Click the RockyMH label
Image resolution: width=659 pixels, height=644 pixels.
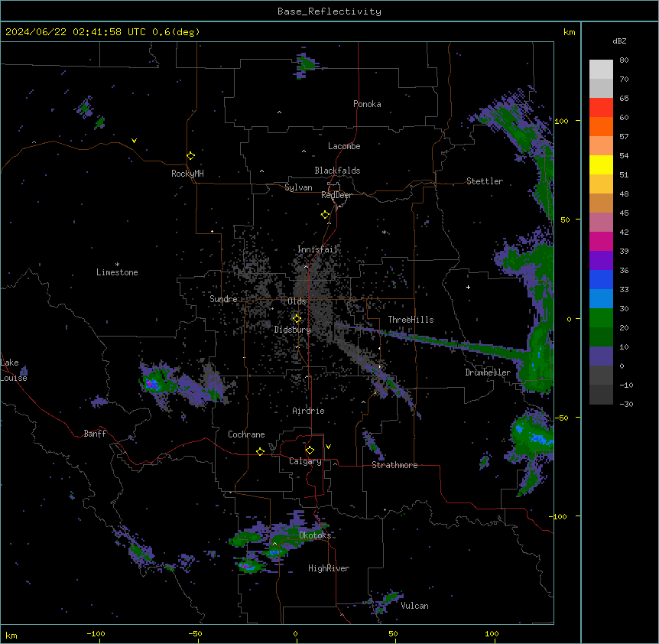pos(187,174)
